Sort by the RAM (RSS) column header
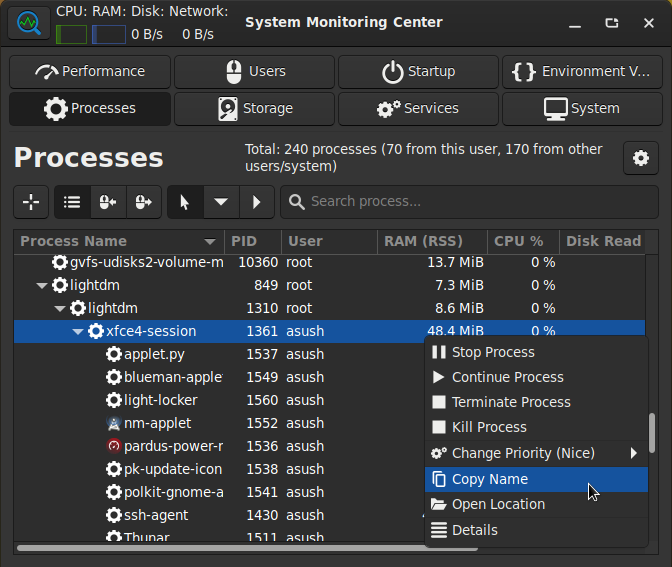 pyautogui.click(x=422, y=241)
